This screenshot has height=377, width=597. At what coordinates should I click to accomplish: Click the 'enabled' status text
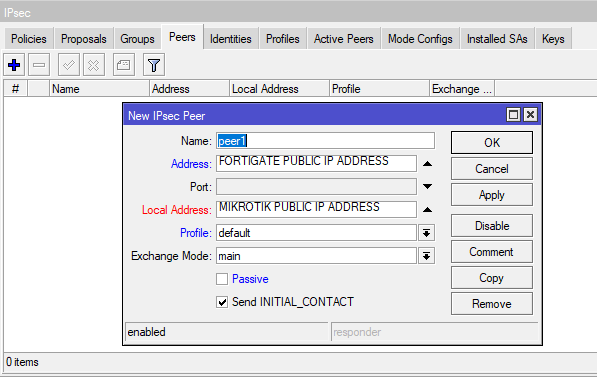point(147,332)
